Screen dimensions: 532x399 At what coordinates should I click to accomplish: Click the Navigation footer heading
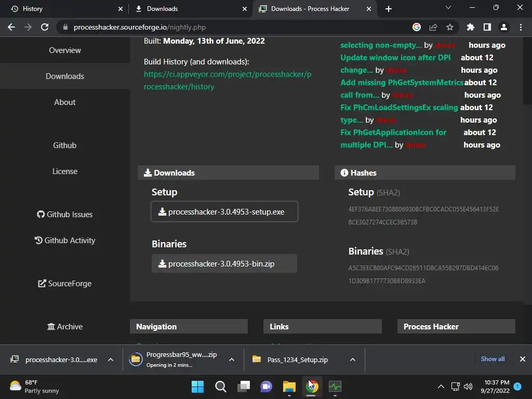(189, 326)
